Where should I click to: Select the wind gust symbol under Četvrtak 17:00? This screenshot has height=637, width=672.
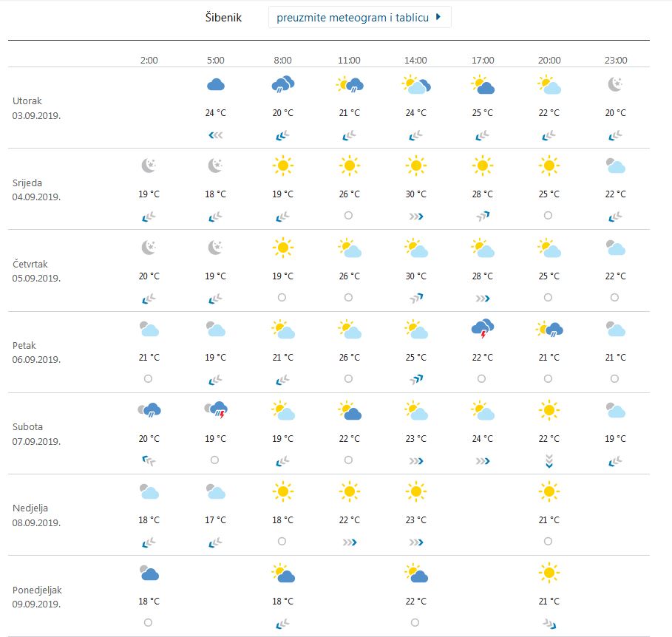(482, 297)
